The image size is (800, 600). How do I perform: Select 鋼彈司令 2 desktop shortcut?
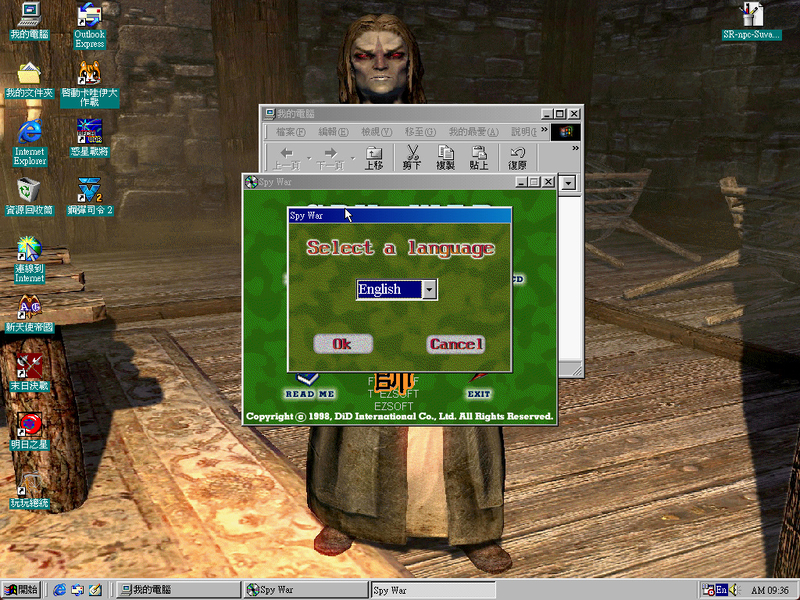point(89,196)
